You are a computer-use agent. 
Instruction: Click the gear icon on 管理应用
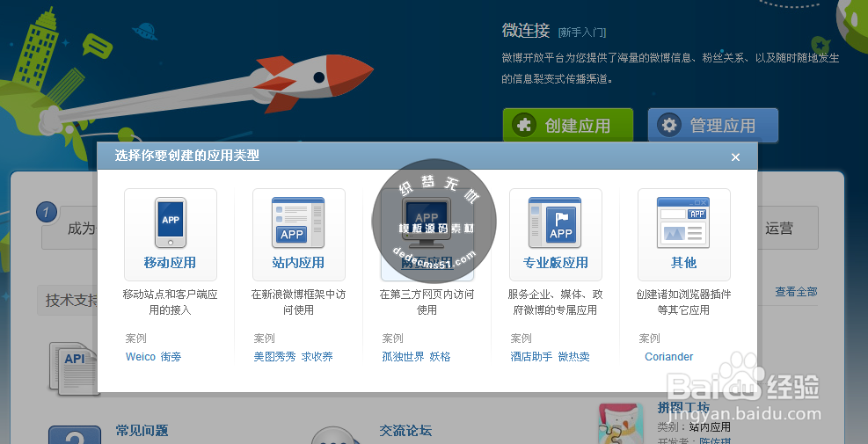pos(668,125)
